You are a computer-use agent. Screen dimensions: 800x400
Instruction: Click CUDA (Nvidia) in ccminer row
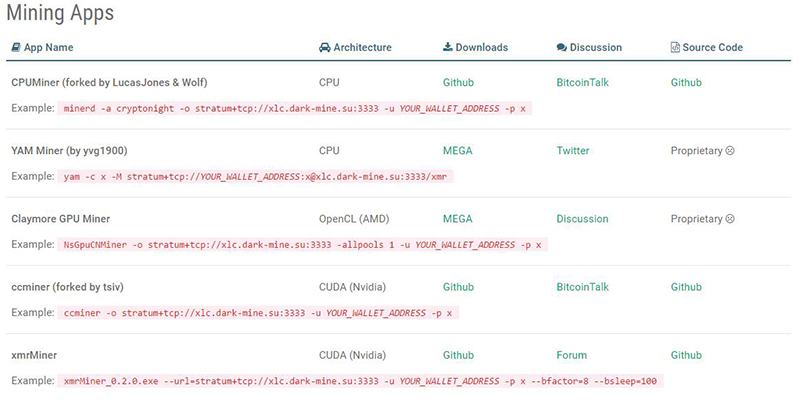(353, 287)
